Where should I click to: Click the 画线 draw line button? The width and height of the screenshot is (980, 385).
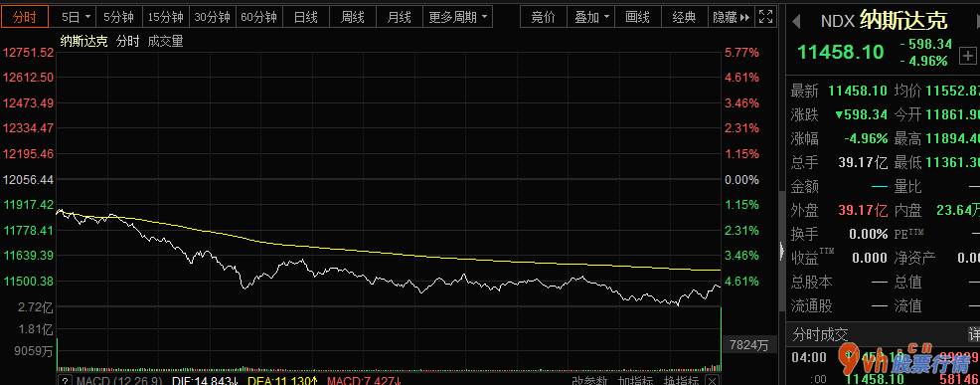point(637,17)
